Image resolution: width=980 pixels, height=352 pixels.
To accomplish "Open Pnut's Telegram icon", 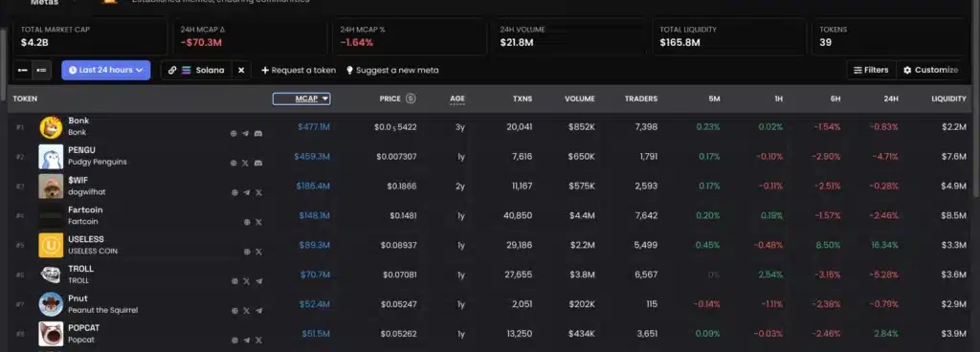I will pos(258,311).
